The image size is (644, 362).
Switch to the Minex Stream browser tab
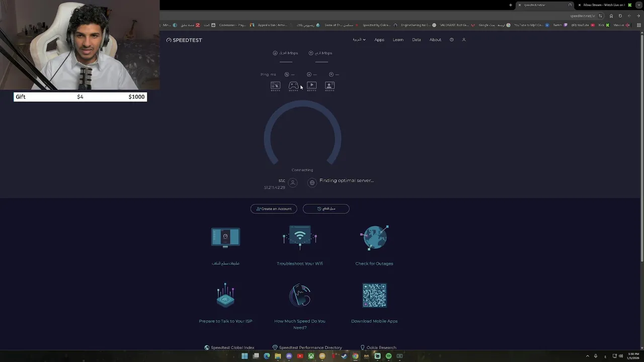pos(604,5)
